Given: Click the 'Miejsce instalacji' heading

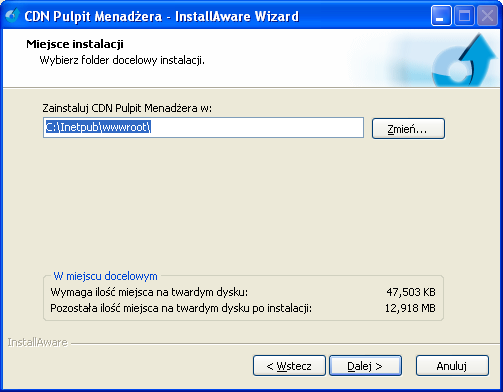Looking at the screenshot, I should pyautogui.click(x=75, y=44).
